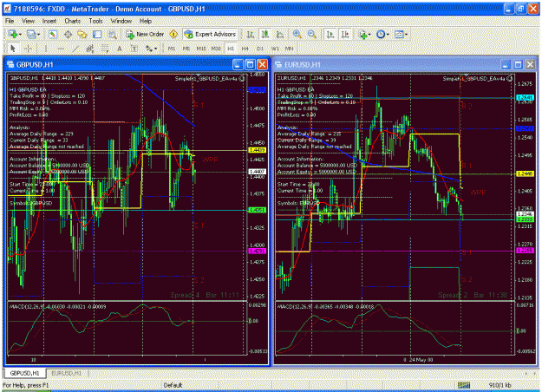
Task: Toggle D1 timeframe button
Action: tap(260, 49)
